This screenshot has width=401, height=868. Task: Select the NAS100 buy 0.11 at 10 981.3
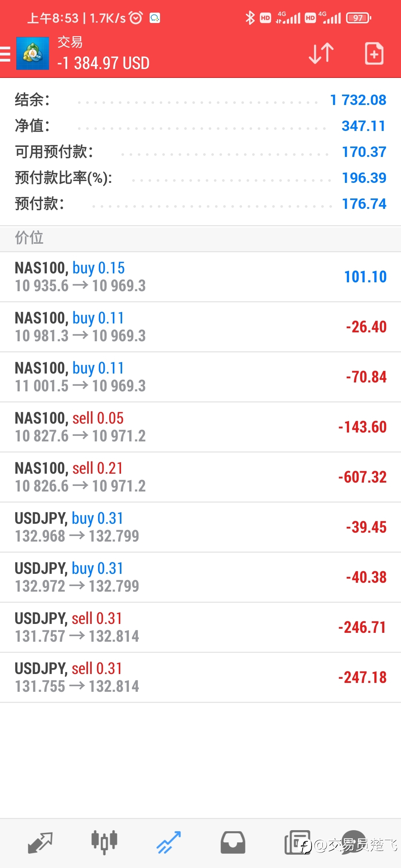point(200,327)
